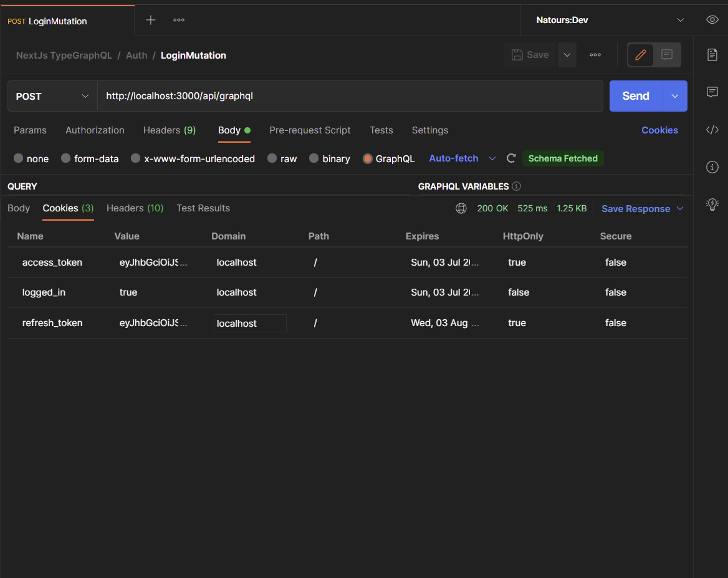Choose the form-data radio option

point(66,158)
